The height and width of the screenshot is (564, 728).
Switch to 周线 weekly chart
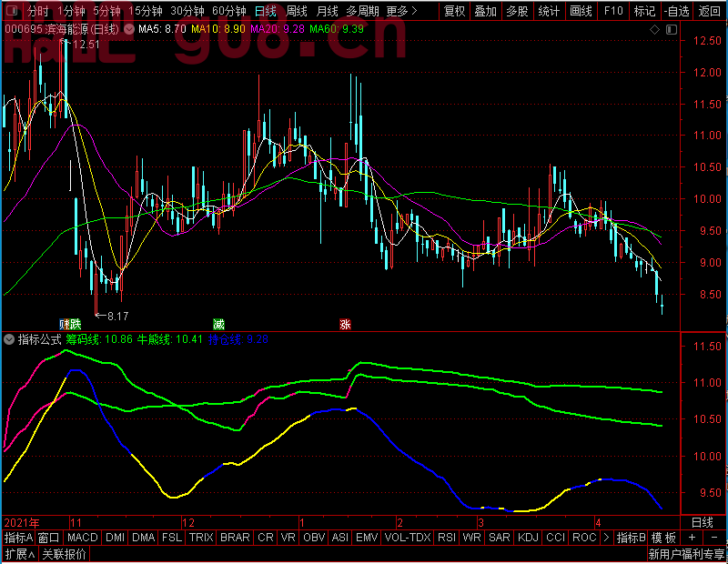(297, 11)
